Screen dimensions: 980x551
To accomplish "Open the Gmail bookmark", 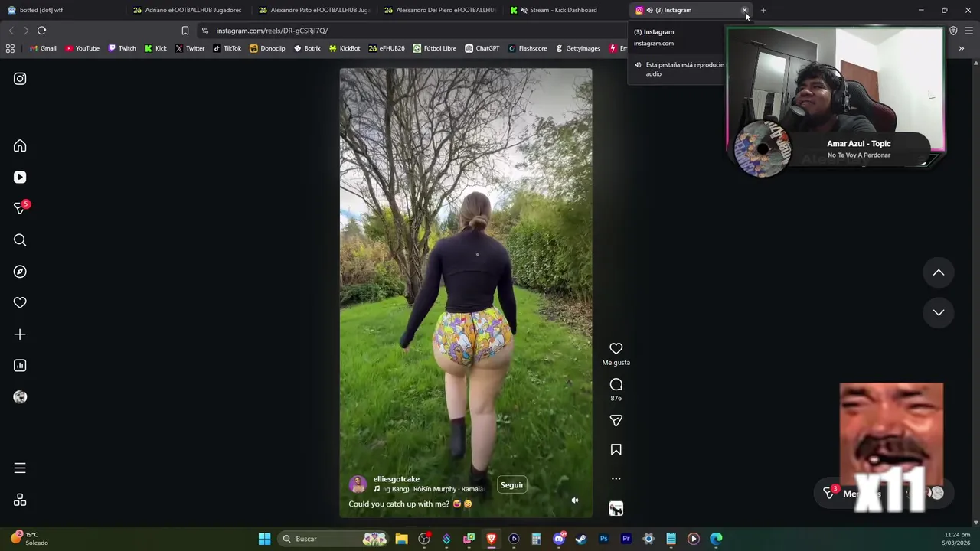I will [x=42, y=48].
